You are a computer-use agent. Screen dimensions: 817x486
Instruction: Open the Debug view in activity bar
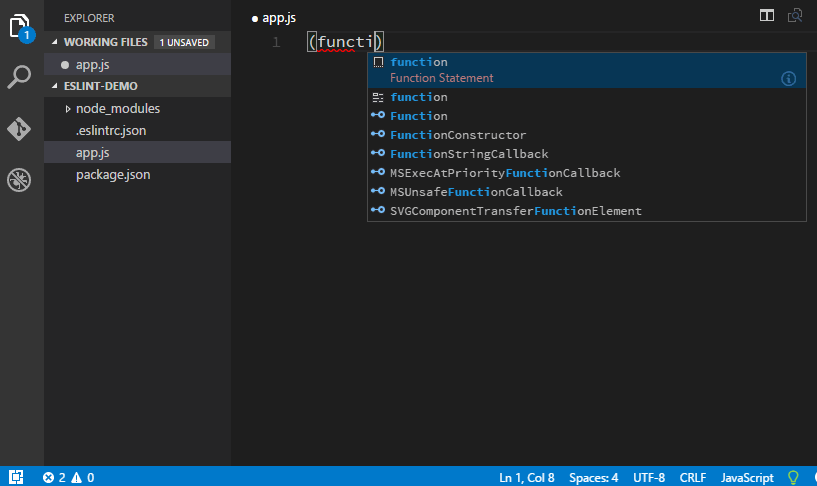click(19, 180)
